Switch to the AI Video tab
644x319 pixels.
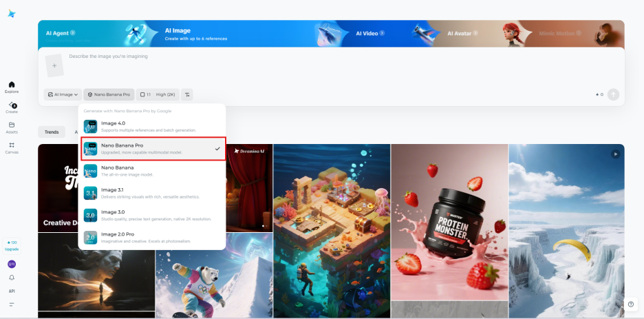point(370,33)
